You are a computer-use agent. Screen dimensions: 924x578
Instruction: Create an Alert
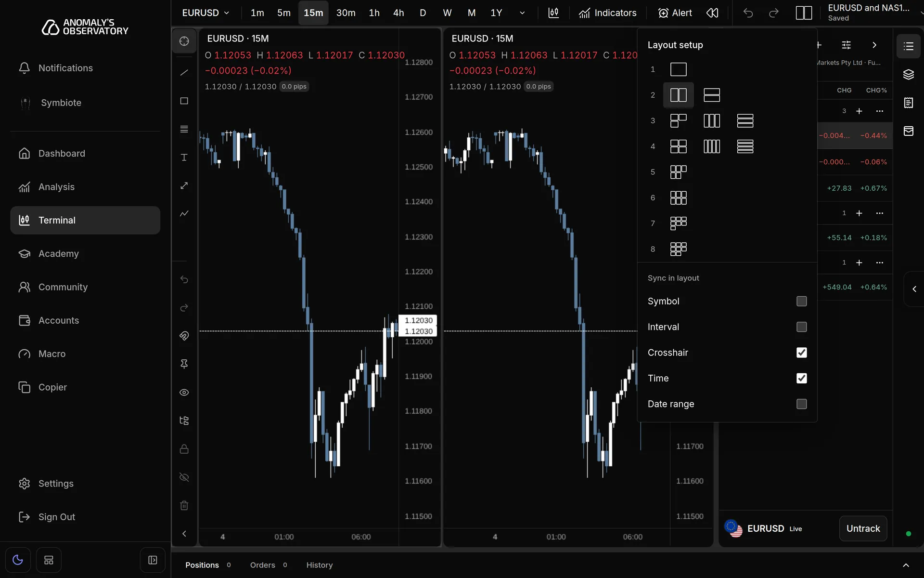675,13
